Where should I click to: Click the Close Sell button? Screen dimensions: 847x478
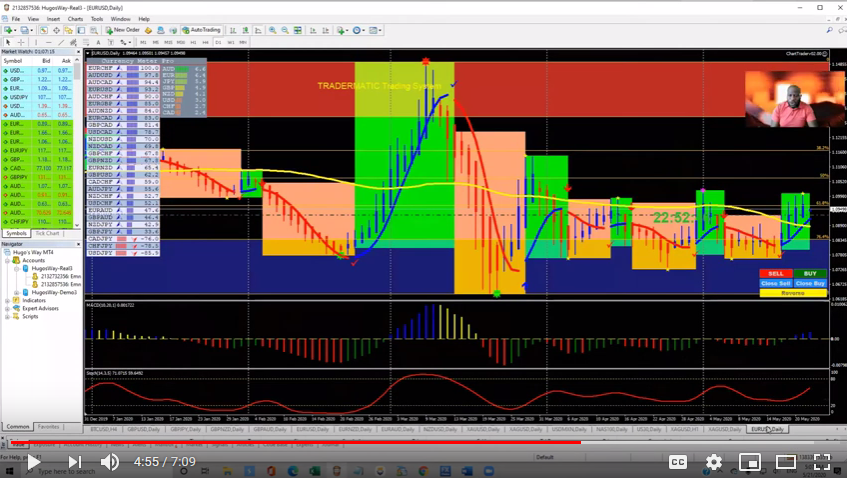tap(776, 283)
